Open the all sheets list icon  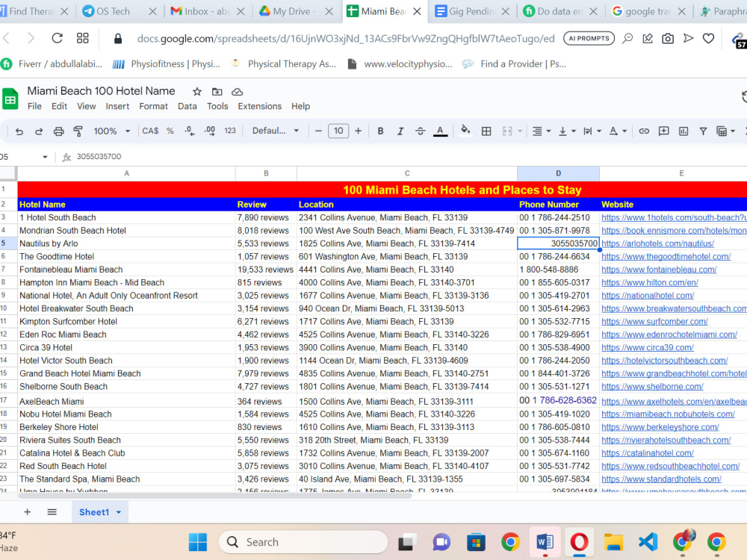point(52,512)
